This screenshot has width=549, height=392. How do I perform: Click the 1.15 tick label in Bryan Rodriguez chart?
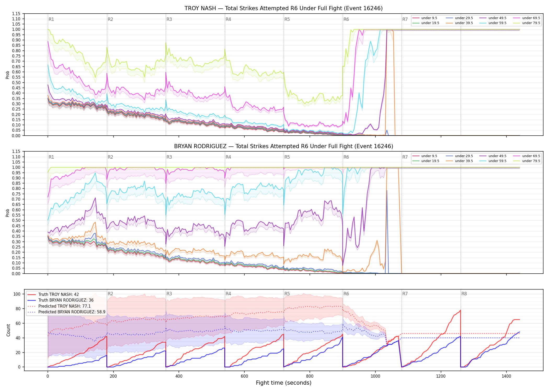(x=16, y=152)
